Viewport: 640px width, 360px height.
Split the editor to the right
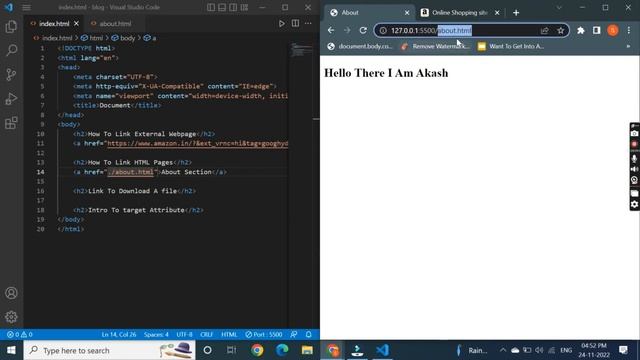click(295, 24)
